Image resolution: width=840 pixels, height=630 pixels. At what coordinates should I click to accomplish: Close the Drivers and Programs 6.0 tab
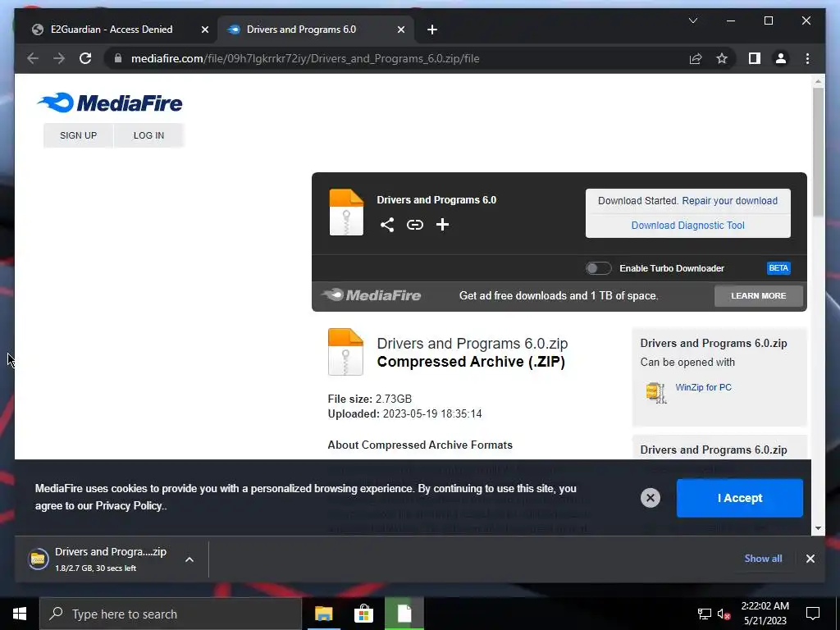400,30
